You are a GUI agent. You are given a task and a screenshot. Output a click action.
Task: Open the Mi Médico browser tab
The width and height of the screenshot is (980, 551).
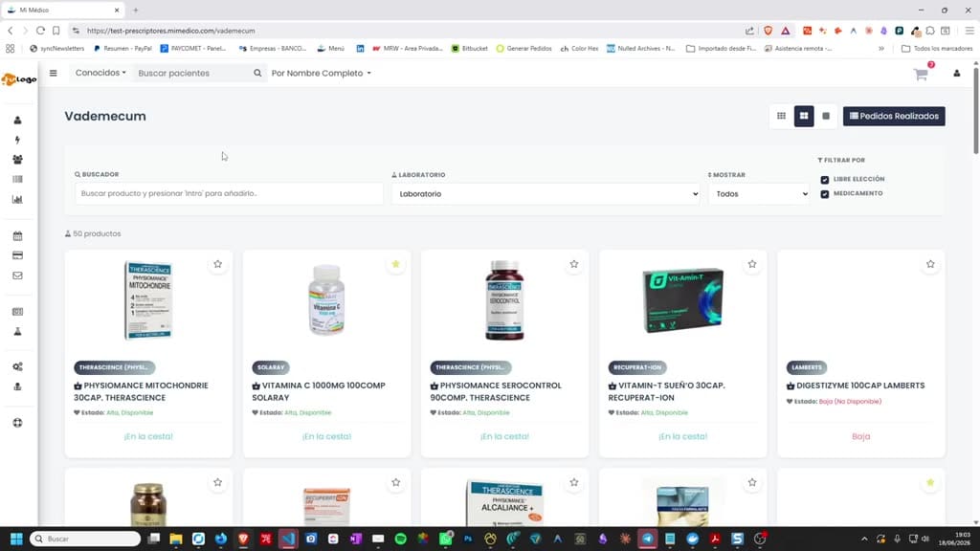[63, 10]
